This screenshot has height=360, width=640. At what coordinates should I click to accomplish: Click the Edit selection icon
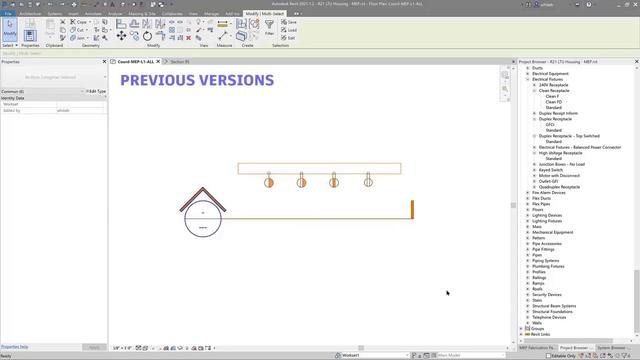point(288,38)
